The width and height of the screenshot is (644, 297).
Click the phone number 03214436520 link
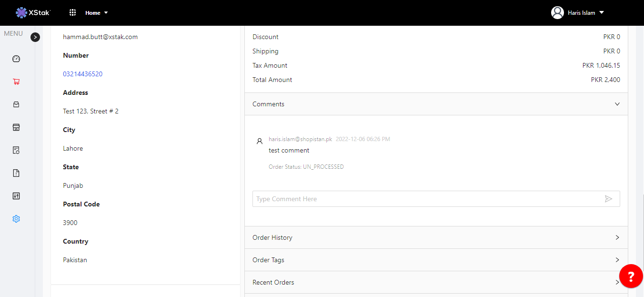[83, 74]
